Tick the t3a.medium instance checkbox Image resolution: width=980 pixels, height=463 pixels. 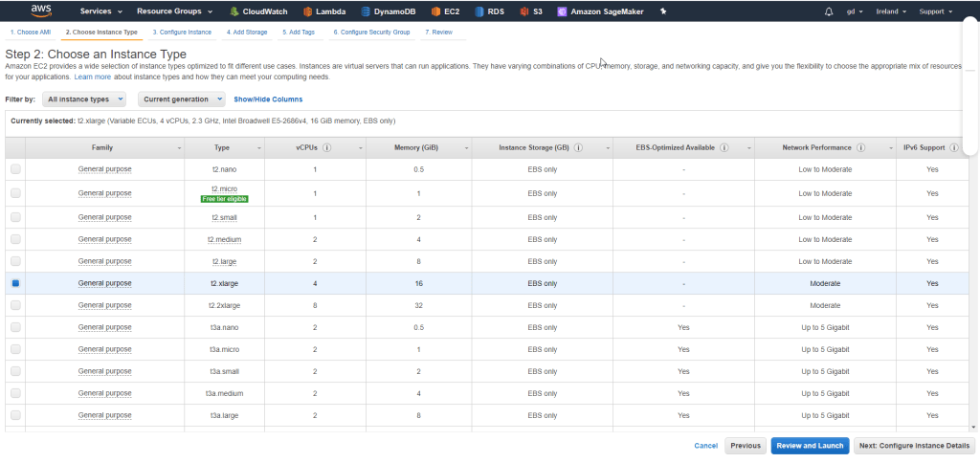tap(15, 393)
